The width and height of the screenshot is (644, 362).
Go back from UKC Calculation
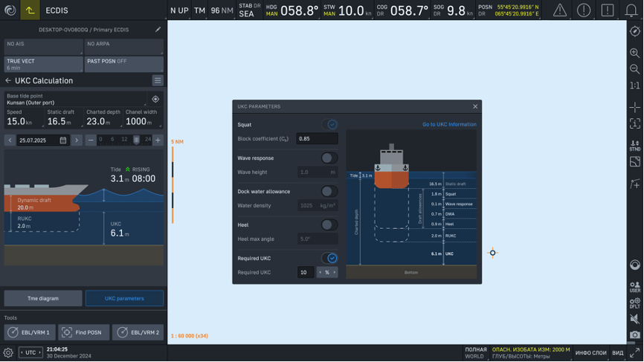pyautogui.click(x=7, y=80)
